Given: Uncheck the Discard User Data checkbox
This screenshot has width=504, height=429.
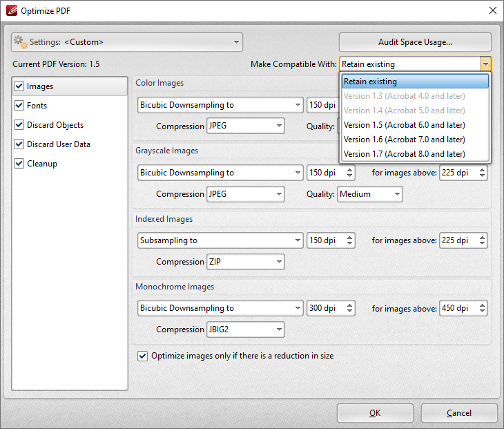Looking at the screenshot, I should pyautogui.click(x=19, y=144).
